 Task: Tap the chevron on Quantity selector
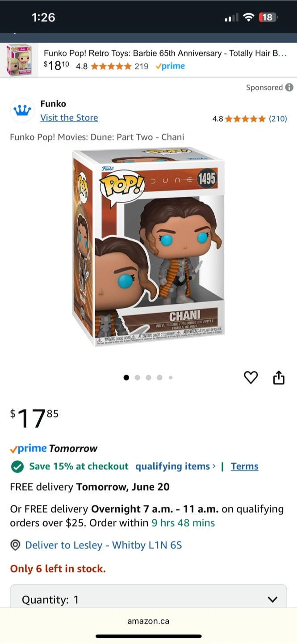point(272,600)
